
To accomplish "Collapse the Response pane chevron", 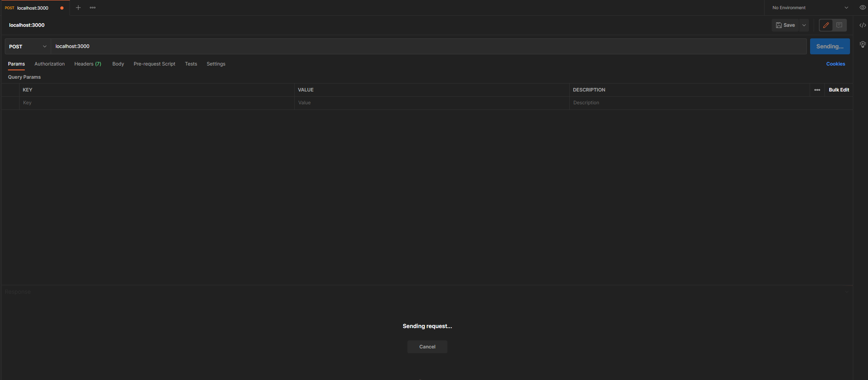I will [846, 292].
